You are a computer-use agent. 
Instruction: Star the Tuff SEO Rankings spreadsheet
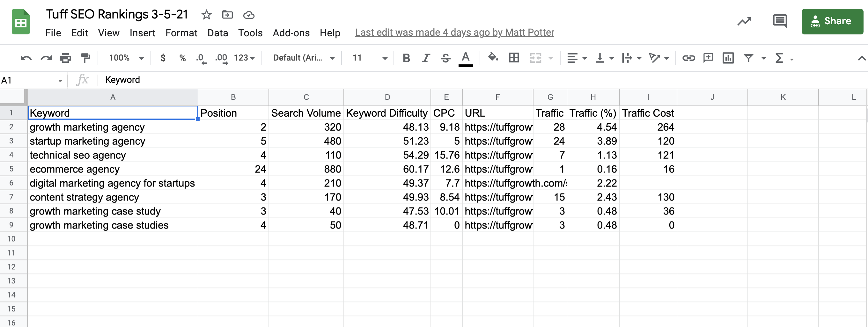206,14
